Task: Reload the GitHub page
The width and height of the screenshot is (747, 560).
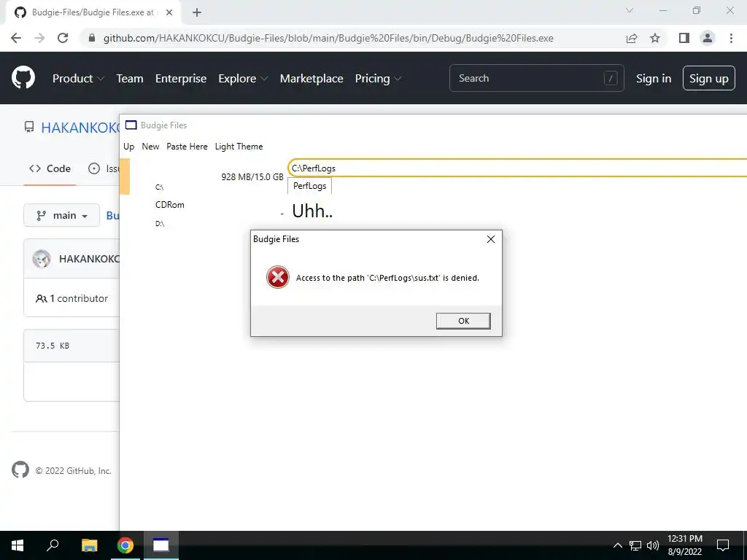Action: coord(63,38)
